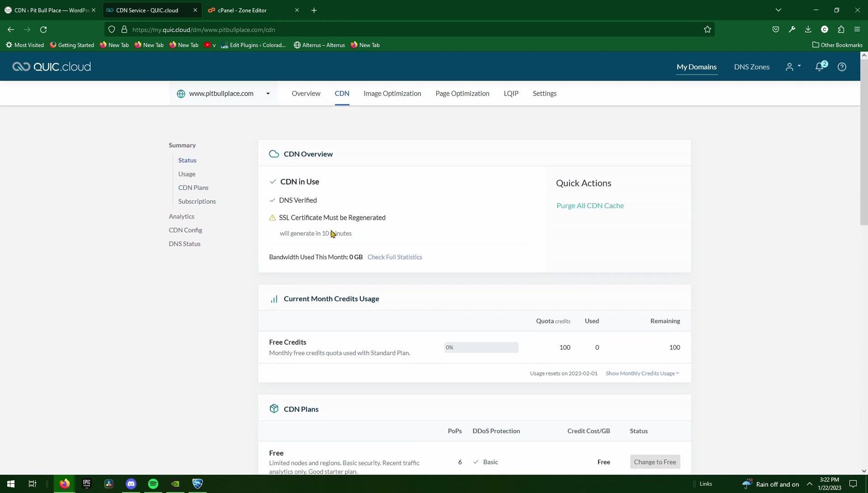Bookmark this page with the star icon
The width and height of the screenshot is (868, 493).
coord(708,29)
